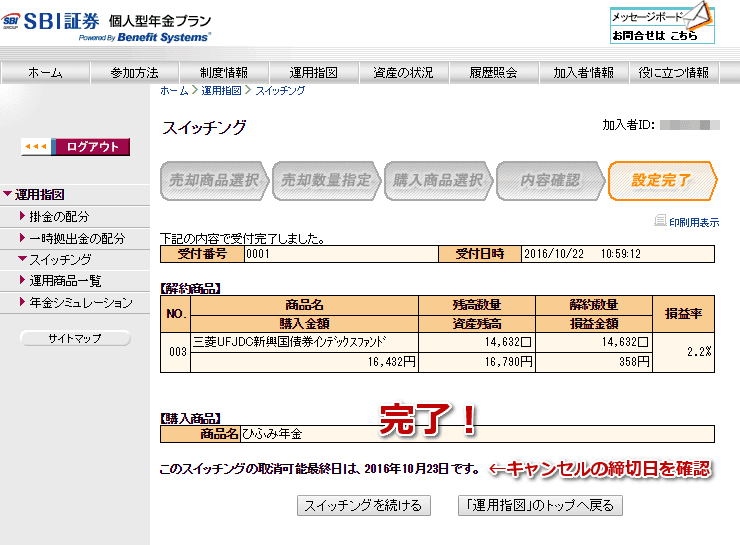
Task: Click the 運用指図 breadcrumb link
Action: tap(221, 91)
